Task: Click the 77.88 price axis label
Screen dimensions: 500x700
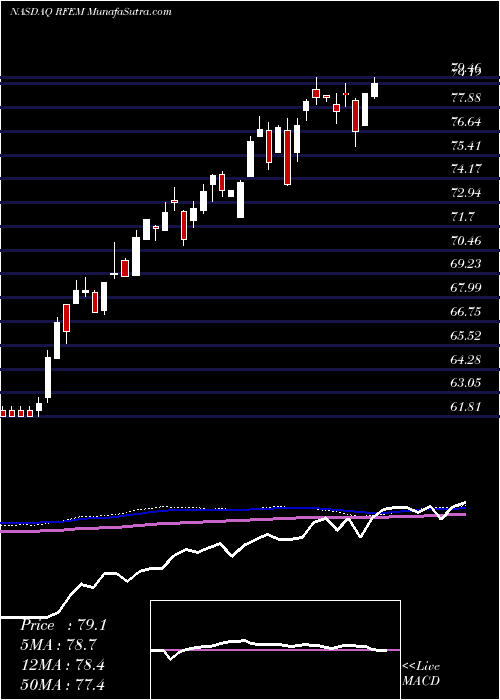Action: pyautogui.click(x=467, y=98)
